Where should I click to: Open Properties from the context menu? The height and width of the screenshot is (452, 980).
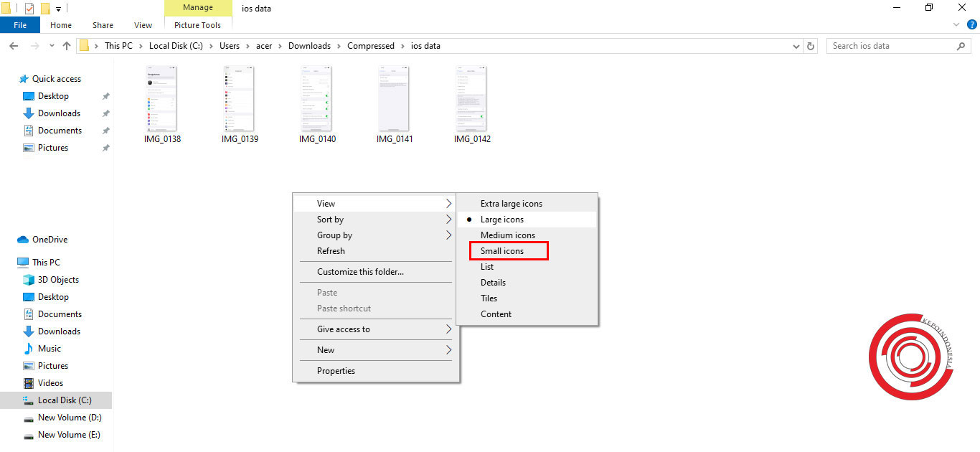[336, 370]
